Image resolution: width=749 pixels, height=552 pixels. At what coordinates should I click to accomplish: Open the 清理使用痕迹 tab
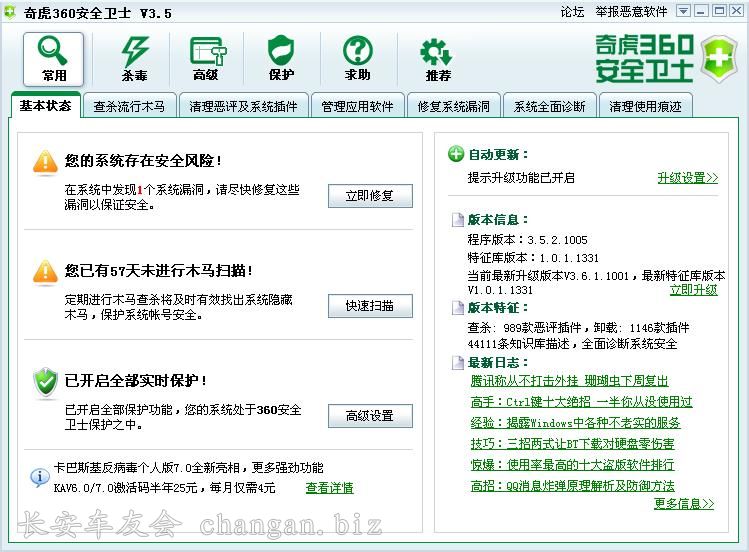click(645, 106)
